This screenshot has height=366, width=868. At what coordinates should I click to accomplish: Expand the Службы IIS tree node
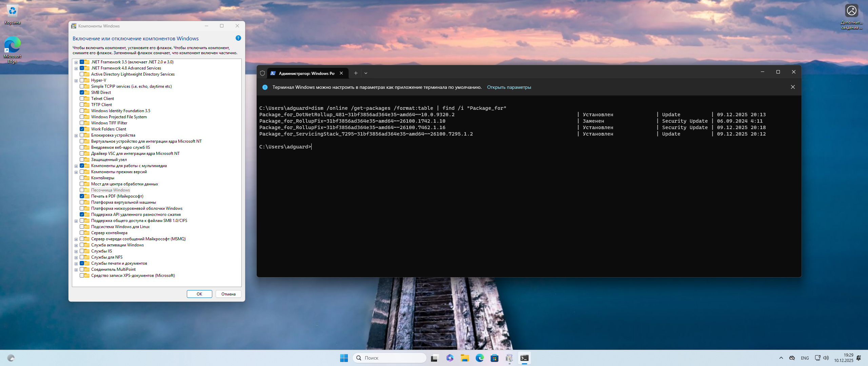pyautogui.click(x=76, y=251)
